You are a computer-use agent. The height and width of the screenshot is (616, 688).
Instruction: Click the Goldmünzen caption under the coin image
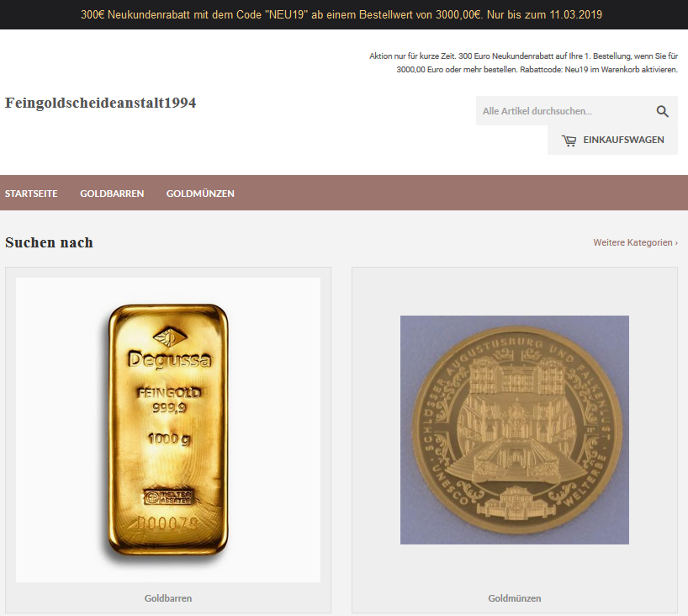[x=514, y=598]
